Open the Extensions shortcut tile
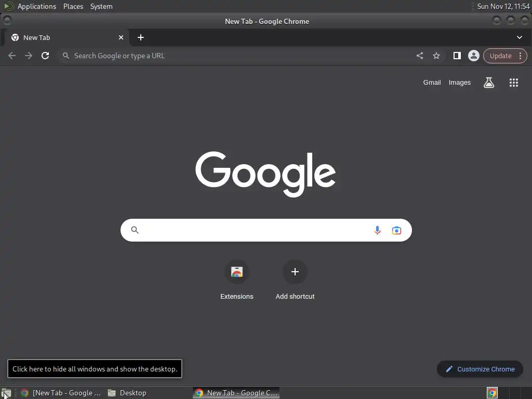The image size is (532, 399). [x=237, y=280]
